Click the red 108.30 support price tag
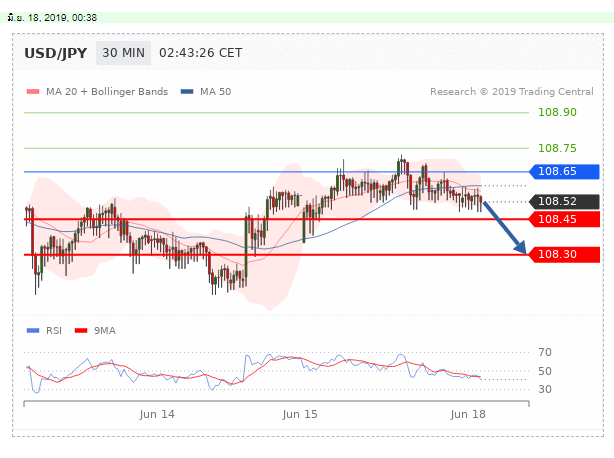614x458 pixels. [x=564, y=254]
